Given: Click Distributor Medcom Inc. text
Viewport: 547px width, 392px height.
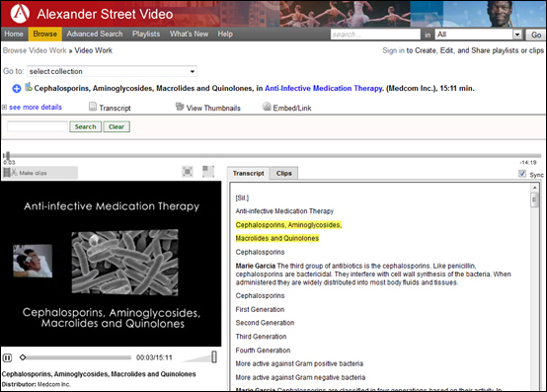Looking at the screenshot, I should point(37,384).
